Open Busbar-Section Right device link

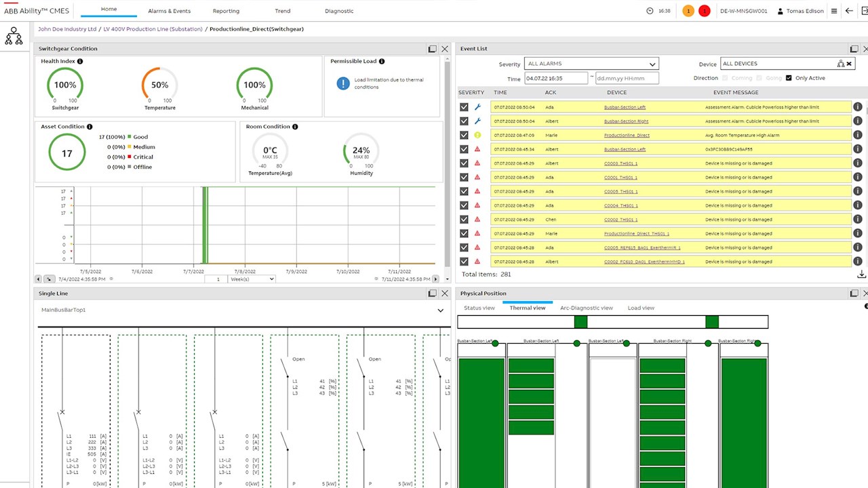(626, 121)
